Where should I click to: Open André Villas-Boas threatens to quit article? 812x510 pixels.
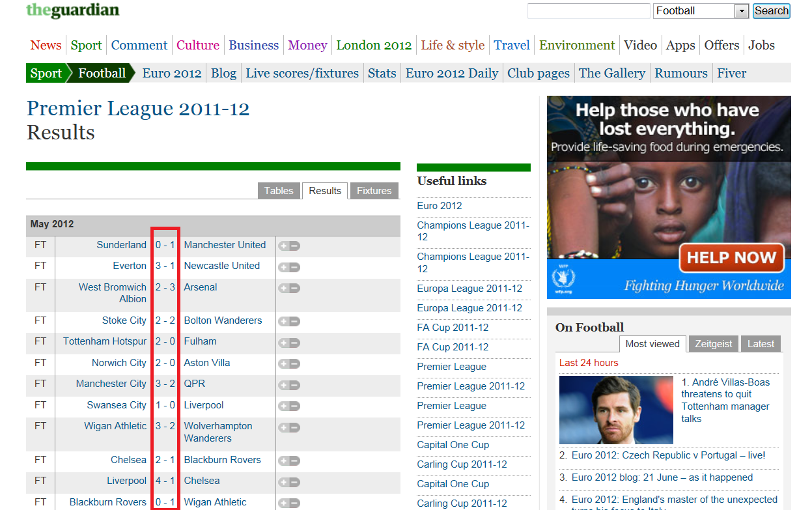pos(725,401)
